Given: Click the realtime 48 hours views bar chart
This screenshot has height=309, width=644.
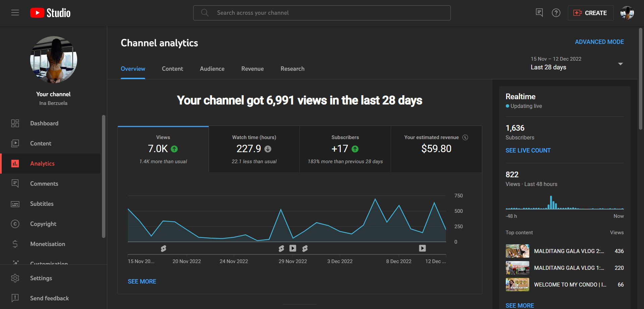Looking at the screenshot, I should 565,202.
